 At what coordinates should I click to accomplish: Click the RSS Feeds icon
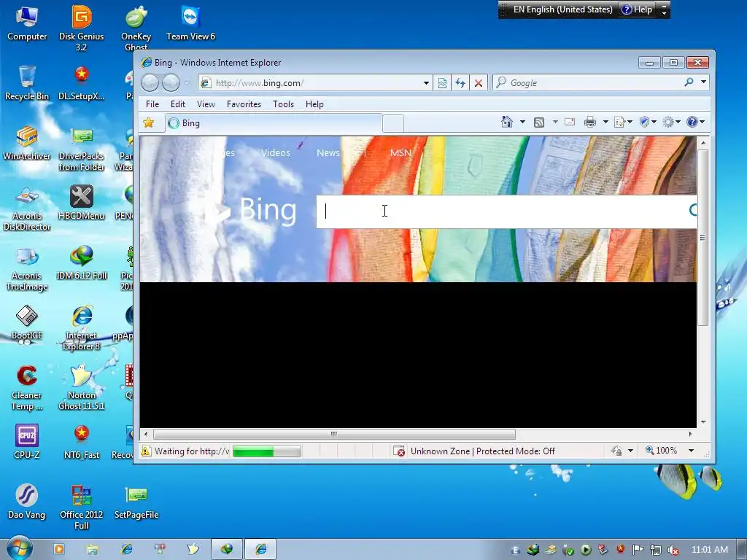539,122
